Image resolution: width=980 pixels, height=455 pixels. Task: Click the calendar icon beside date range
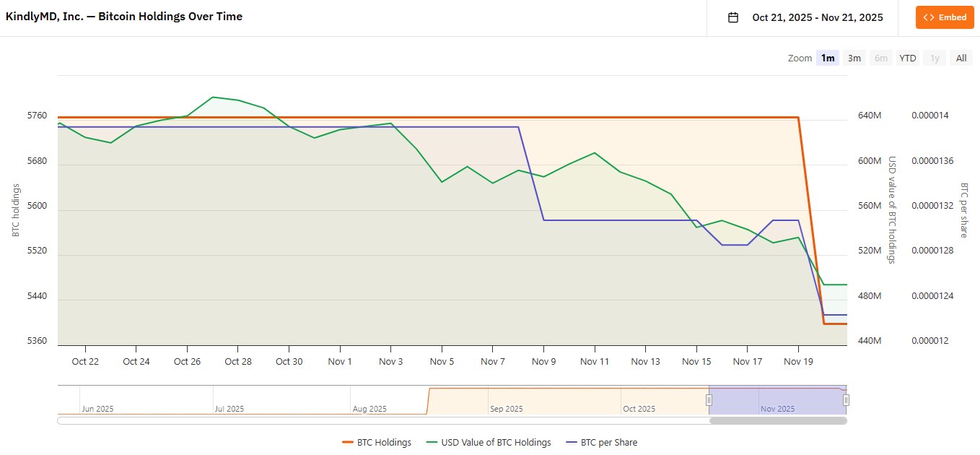coord(733,17)
